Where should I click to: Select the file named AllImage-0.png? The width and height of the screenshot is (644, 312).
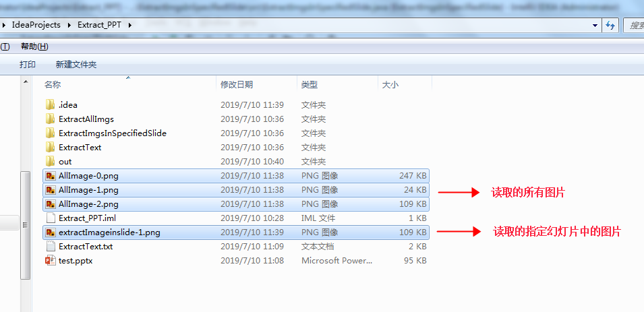click(88, 176)
